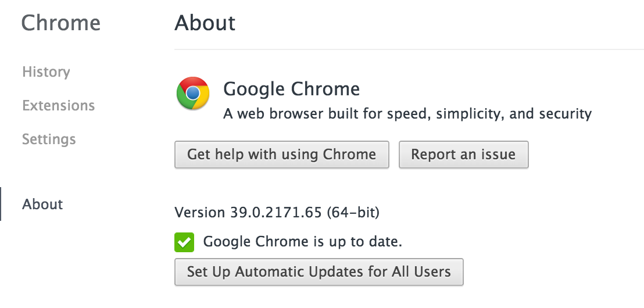Click the Google Chrome logo icon
Screen dimensions: 644x308
pos(193,94)
